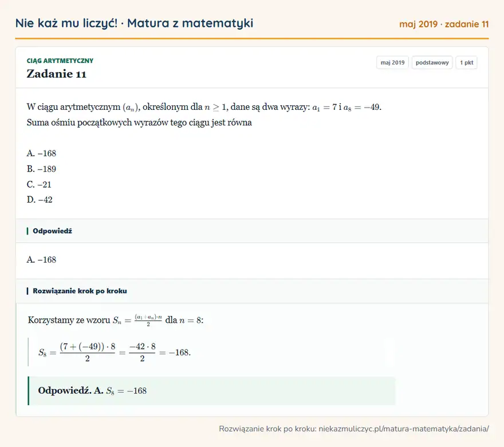Click 'A. –168' under the Odpowiedź section
The height and width of the screenshot is (447, 504).
[41, 259]
